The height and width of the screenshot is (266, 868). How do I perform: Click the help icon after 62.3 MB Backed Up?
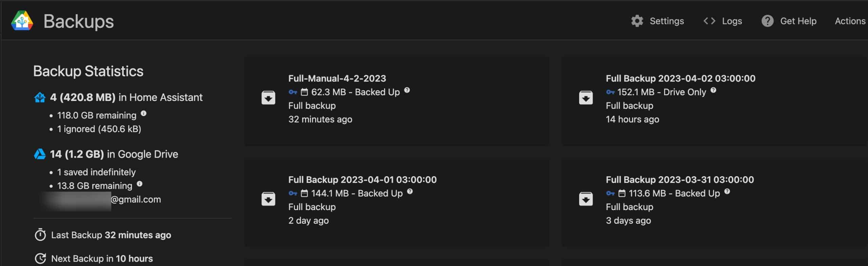(x=407, y=90)
